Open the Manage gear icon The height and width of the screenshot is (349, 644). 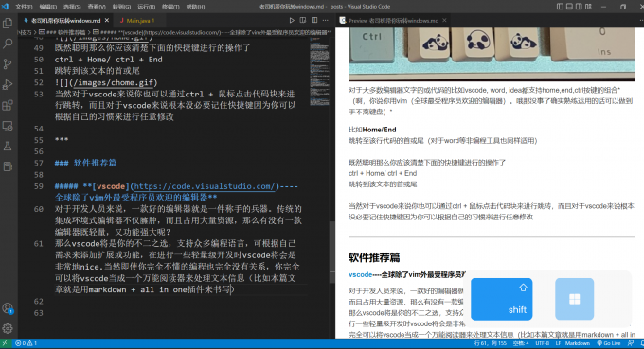coord(8,328)
